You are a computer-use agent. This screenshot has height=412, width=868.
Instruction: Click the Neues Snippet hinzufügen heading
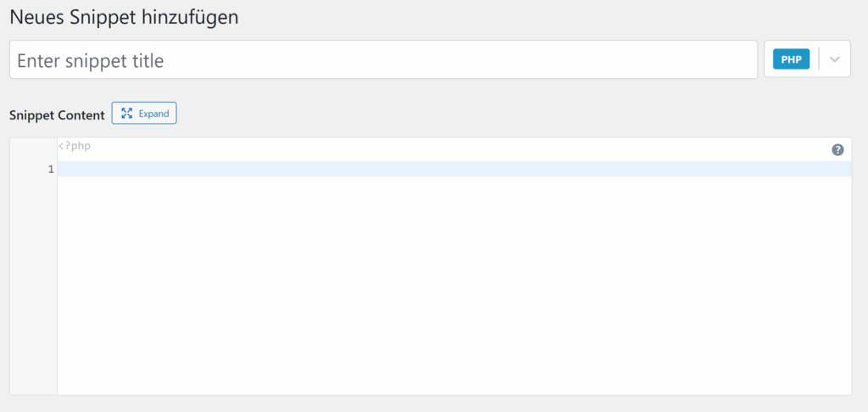coord(124,18)
